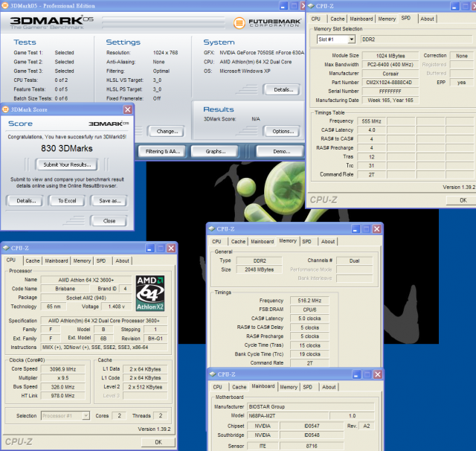Select CPU tab in SPD window
The image size is (476, 451).
[x=315, y=19]
